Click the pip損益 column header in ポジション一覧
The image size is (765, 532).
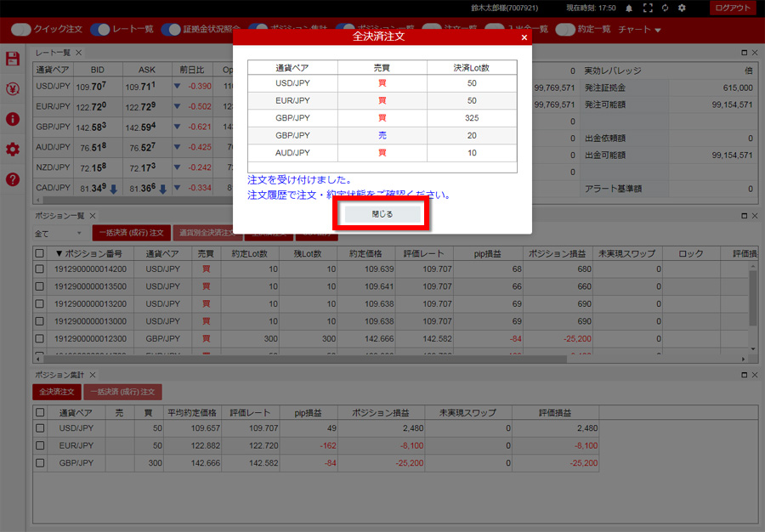[x=487, y=253]
